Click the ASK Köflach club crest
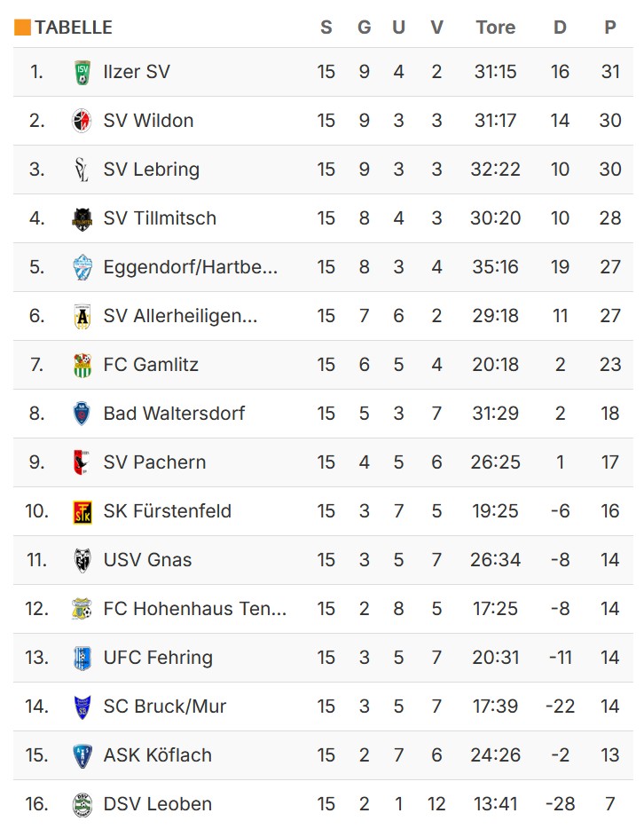The height and width of the screenshot is (829, 644). pyautogui.click(x=82, y=755)
